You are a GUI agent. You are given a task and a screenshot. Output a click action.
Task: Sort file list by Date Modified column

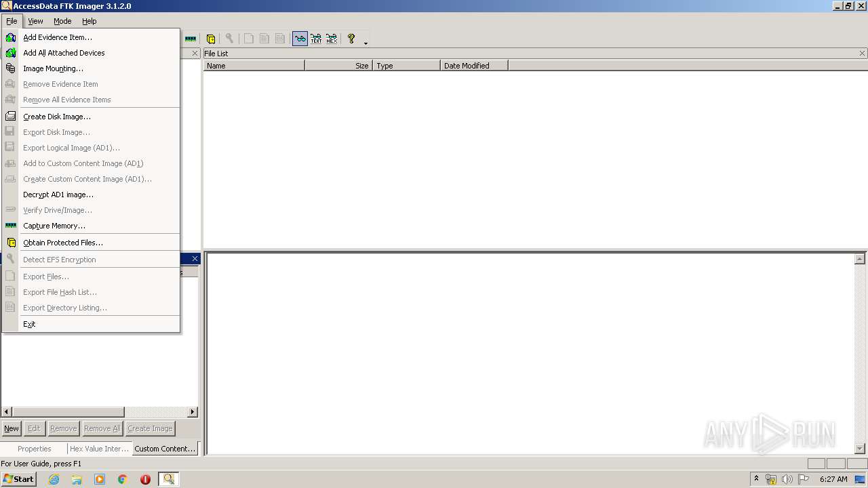pyautogui.click(x=474, y=66)
